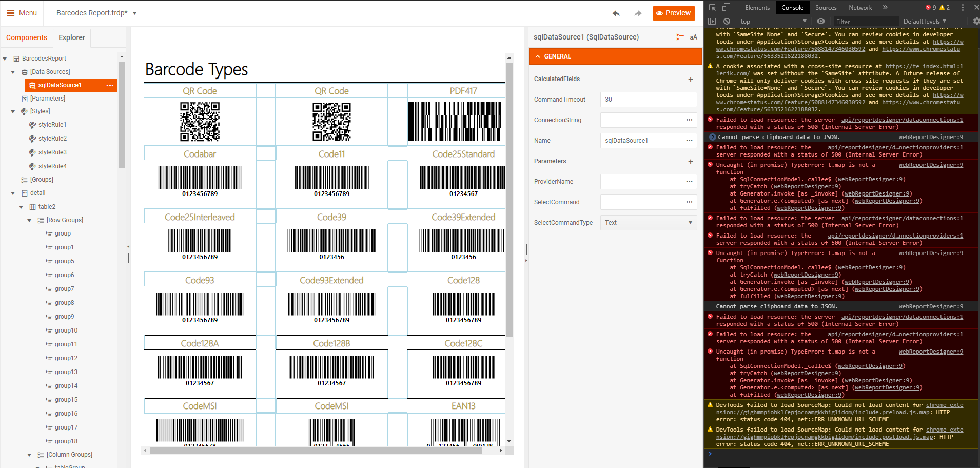
Task: Show the console sidebar
Action: pos(712,21)
